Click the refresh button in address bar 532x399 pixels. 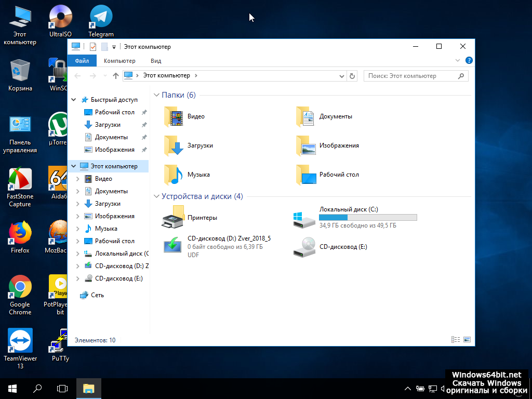click(x=352, y=76)
